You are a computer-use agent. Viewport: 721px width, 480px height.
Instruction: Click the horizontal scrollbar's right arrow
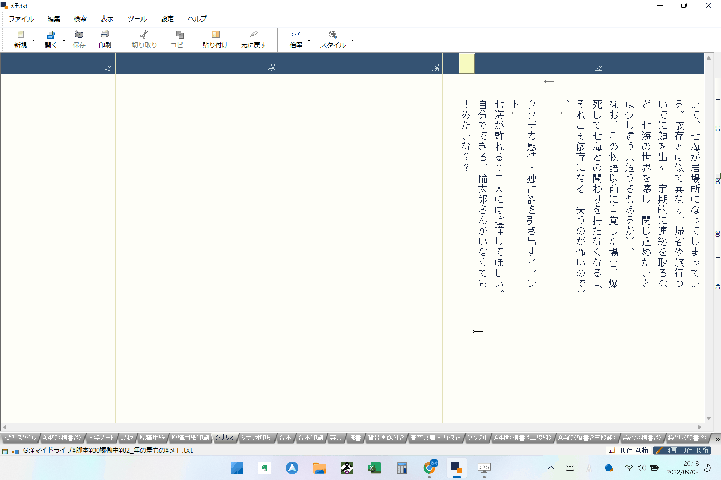700,427
